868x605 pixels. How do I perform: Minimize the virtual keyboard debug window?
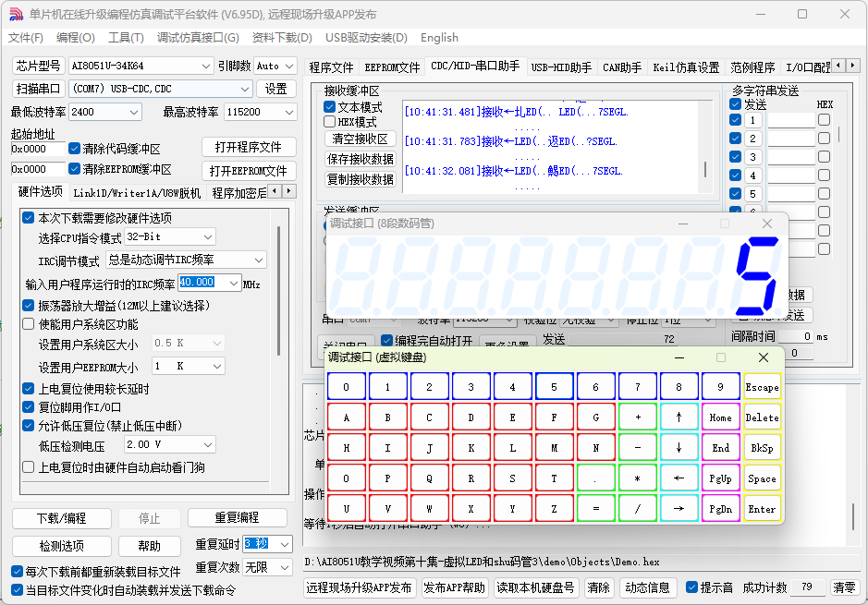(679, 357)
